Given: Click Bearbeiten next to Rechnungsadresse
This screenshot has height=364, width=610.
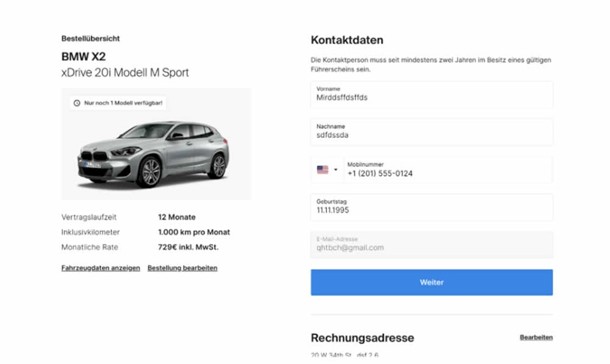Looking at the screenshot, I should tap(536, 337).
